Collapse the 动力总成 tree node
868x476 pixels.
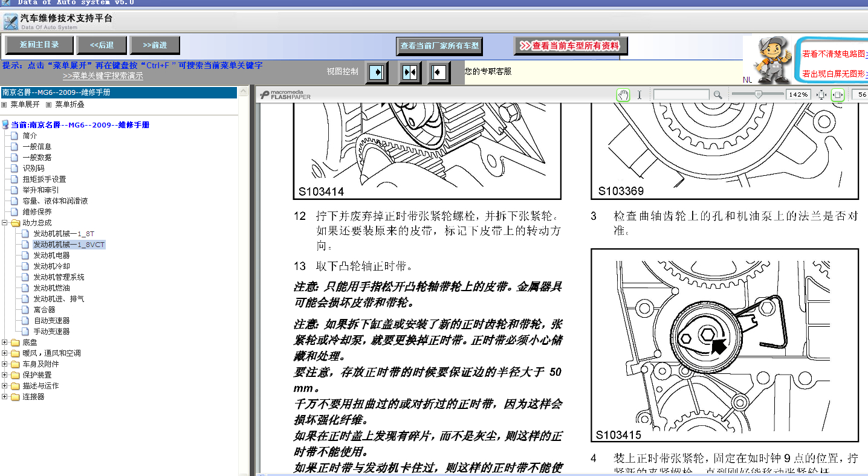(5, 223)
